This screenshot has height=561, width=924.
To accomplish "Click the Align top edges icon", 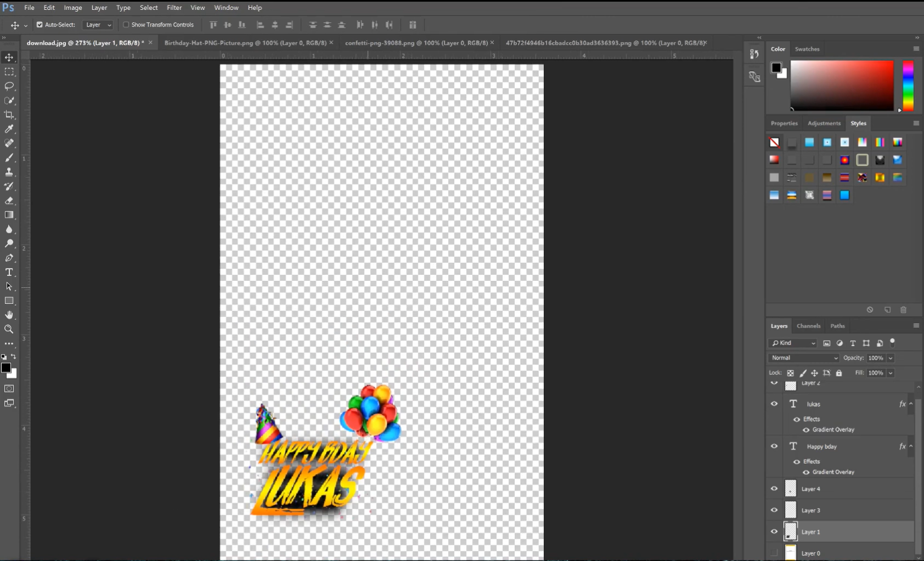I will [x=213, y=25].
